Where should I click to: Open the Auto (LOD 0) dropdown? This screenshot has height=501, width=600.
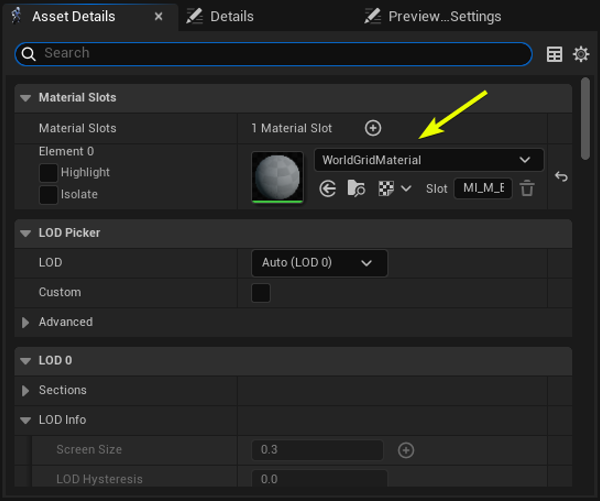(319, 263)
